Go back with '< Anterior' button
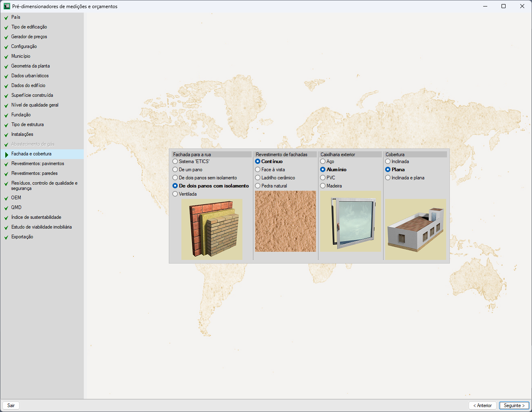Viewport: 532px width, 412px height. 482,405
